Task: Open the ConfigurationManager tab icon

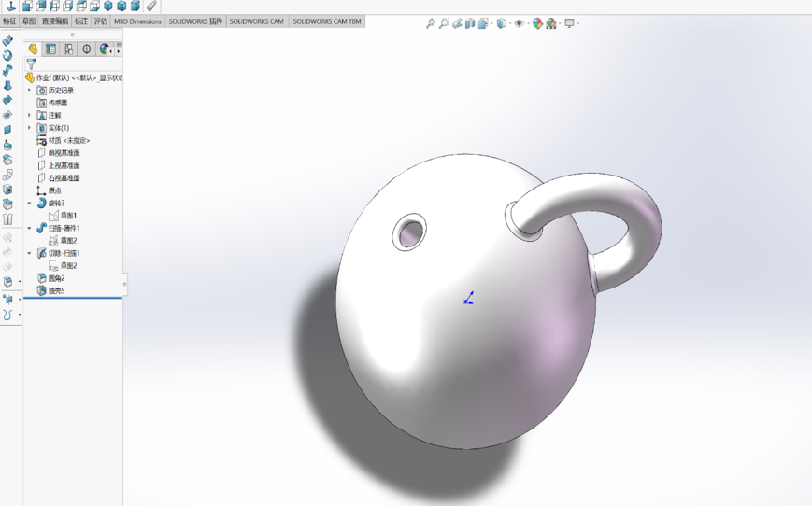Action: pyautogui.click(x=68, y=49)
